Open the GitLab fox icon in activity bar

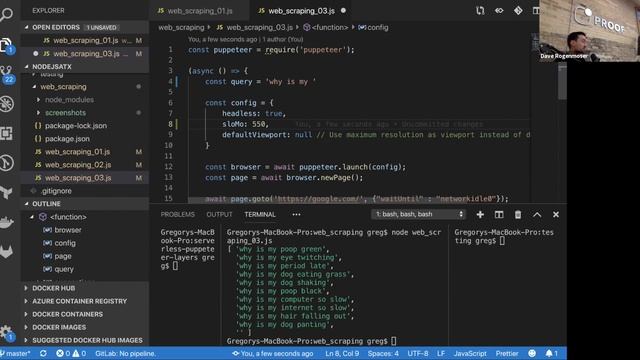7,251
